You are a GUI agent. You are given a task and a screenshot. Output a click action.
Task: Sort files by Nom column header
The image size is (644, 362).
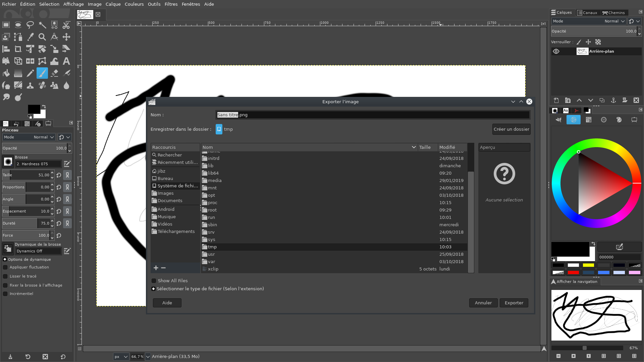(309, 147)
